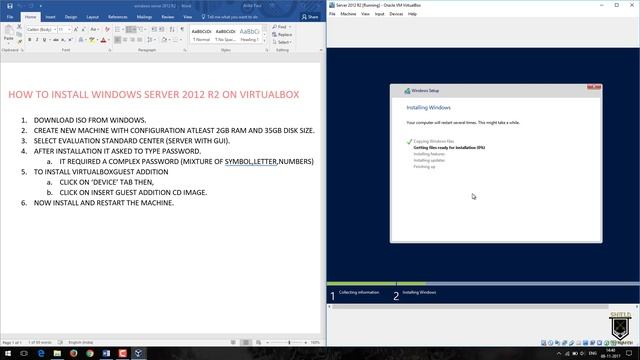This screenshot has height=360, width=640.
Task: Open the Change Case dropdown
Action: coord(94,29)
